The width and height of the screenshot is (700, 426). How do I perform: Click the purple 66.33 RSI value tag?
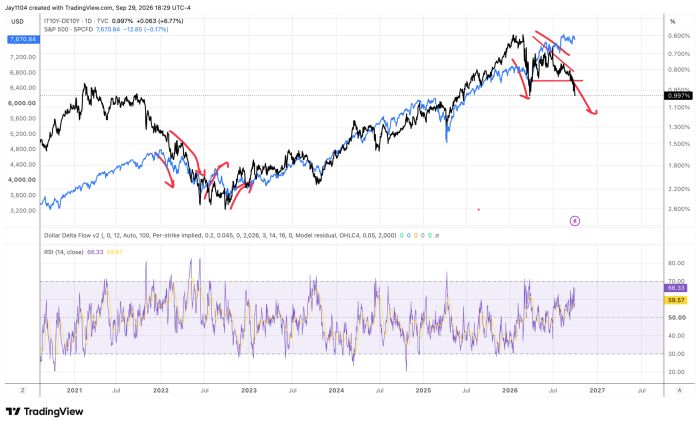tap(675, 288)
